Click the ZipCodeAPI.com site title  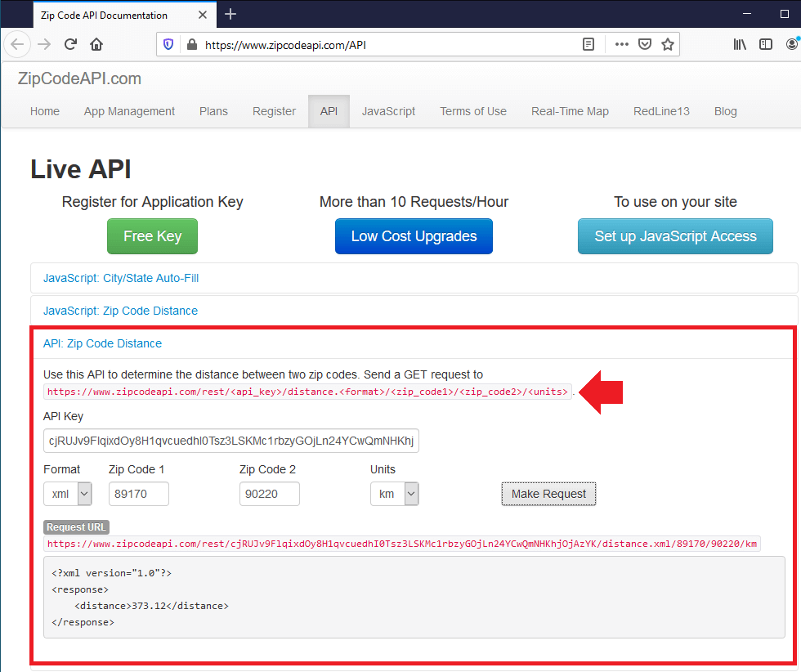click(80, 78)
